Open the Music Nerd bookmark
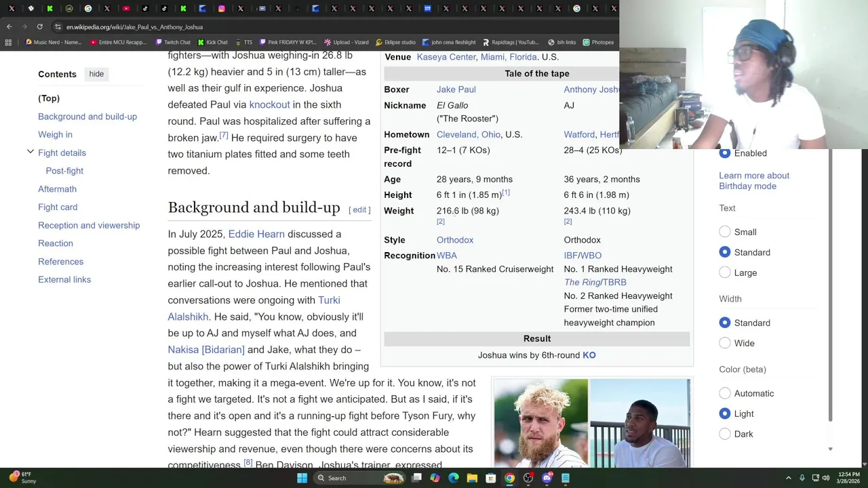The image size is (868, 488). tap(53, 42)
